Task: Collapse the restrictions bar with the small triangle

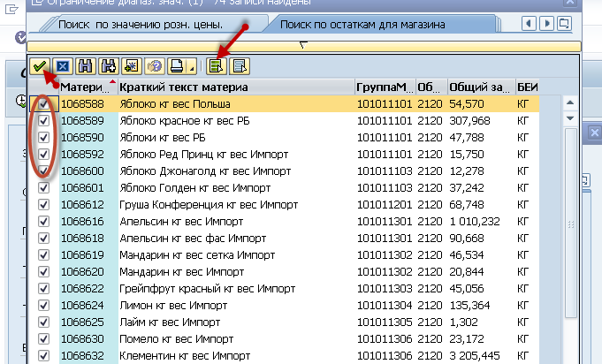Action: [303, 45]
